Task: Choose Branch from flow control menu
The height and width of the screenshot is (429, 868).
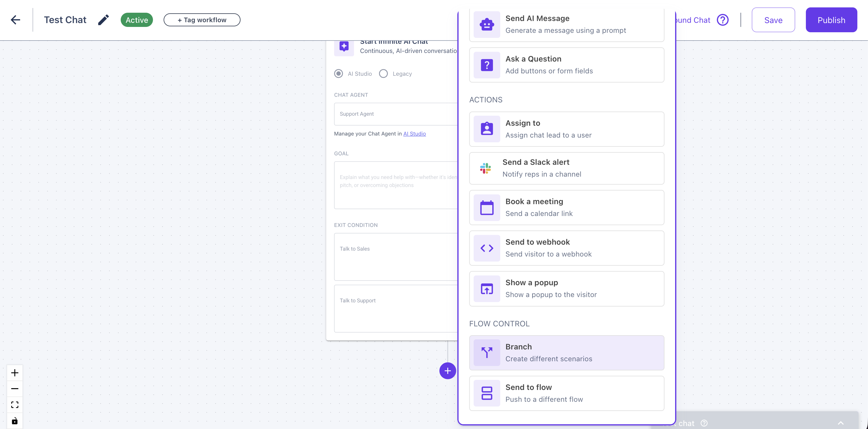Action: (x=567, y=352)
